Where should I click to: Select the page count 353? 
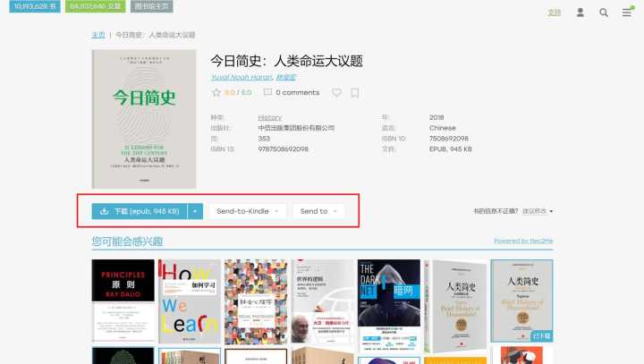click(264, 139)
